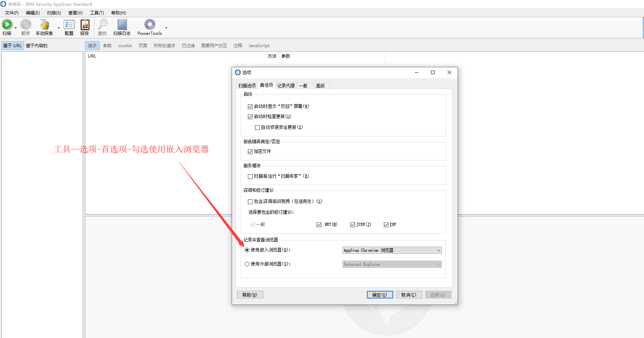Toggle the grayed 一般 suggestion checkbox
Viewport: 644px width, 338px height.
click(253, 224)
